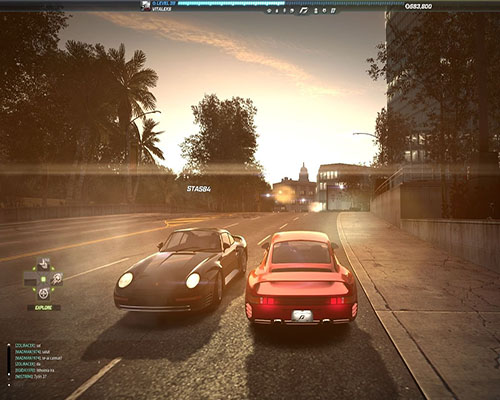Click the DJOX1970 chat message
The height and width of the screenshot is (400, 500).
click(x=34, y=370)
